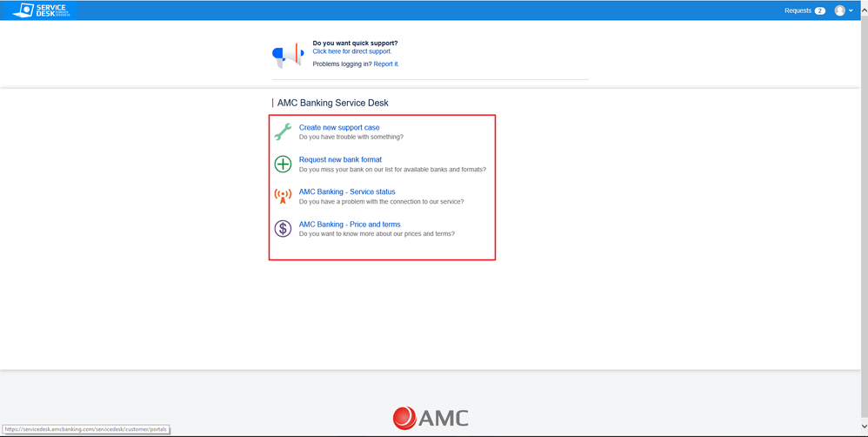
Task: Open 'Request new bank format' link
Action: click(340, 159)
